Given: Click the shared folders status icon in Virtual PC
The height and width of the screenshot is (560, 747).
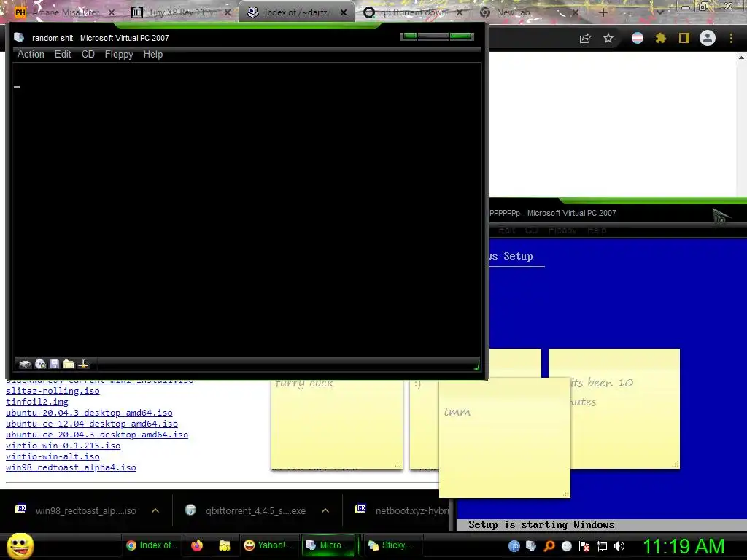Looking at the screenshot, I should 69,365.
